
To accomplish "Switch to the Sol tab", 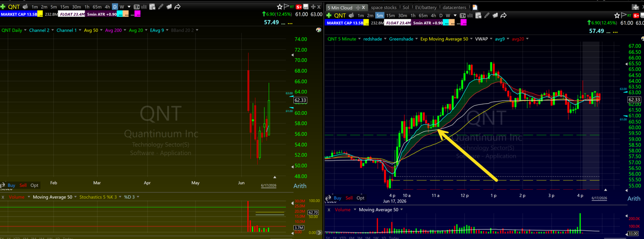I will 406,7.
